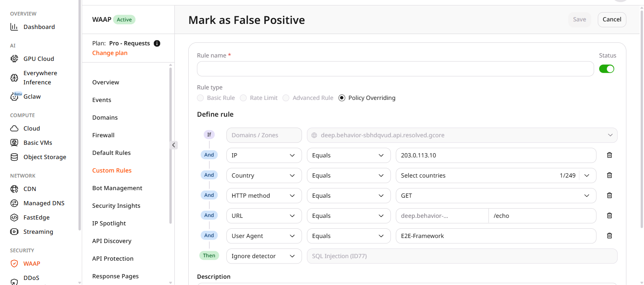This screenshot has width=644, height=285.
Task: Click the Change plan link
Action: point(110,53)
